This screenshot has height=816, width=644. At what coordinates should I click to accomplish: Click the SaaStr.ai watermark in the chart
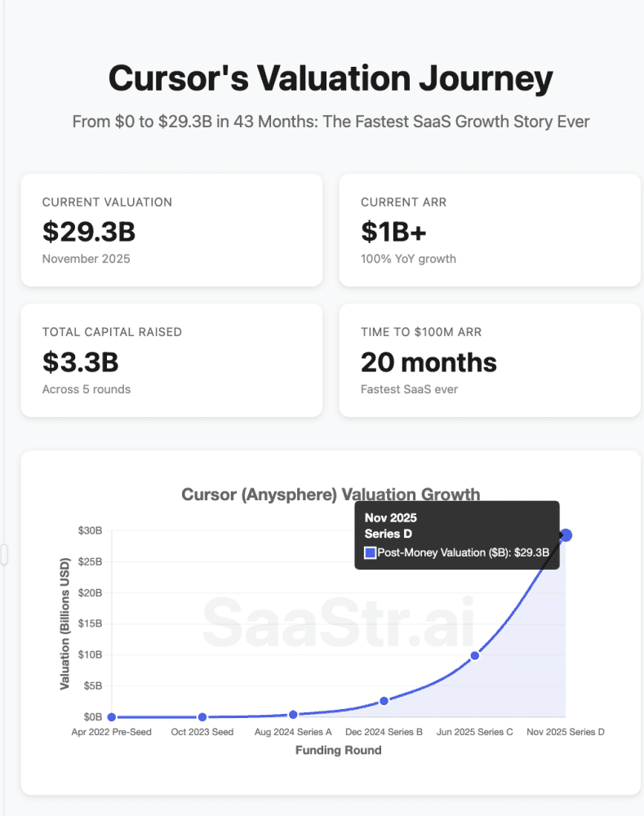(x=339, y=623)
